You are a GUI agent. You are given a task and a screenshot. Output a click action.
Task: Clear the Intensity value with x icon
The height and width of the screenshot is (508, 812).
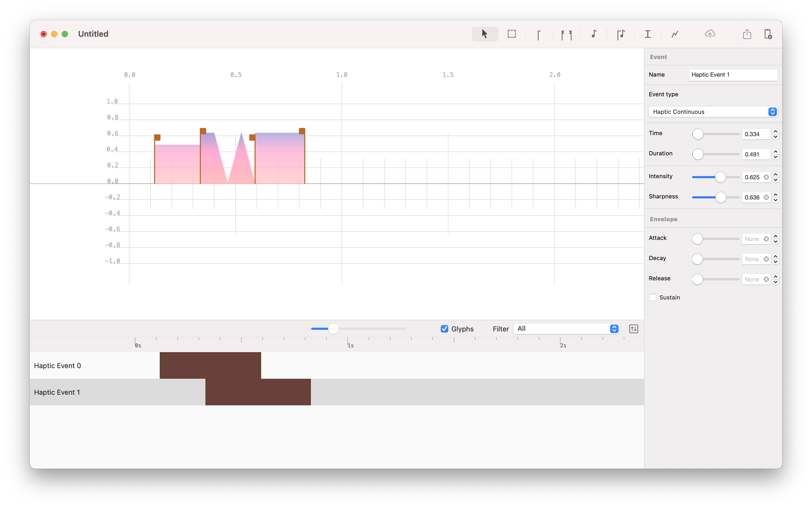point(766,177)
